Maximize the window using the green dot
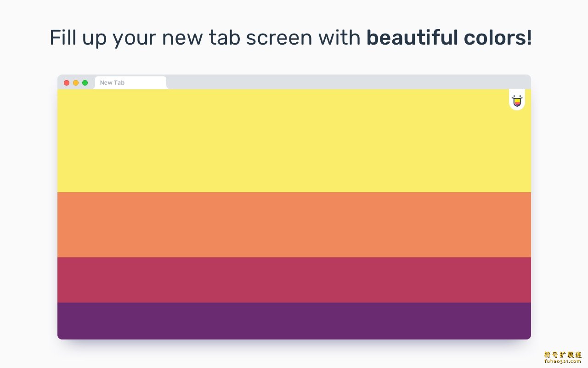This screenshot has height=368, width=588. 85,83
